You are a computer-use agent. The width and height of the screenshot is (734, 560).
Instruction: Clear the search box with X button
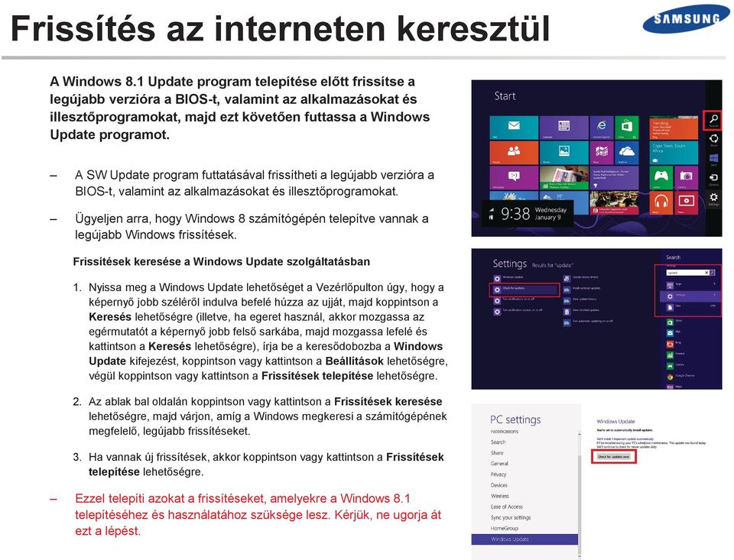(706, 273)
